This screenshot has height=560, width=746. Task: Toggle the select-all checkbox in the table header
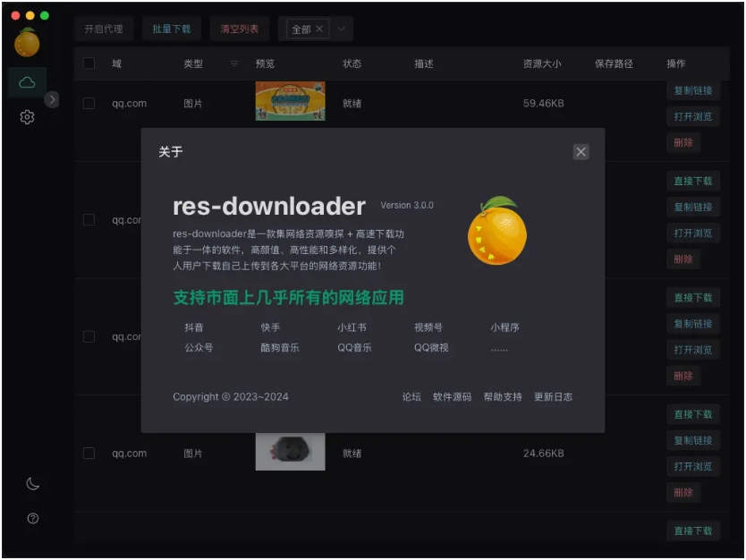click(88, 64)
